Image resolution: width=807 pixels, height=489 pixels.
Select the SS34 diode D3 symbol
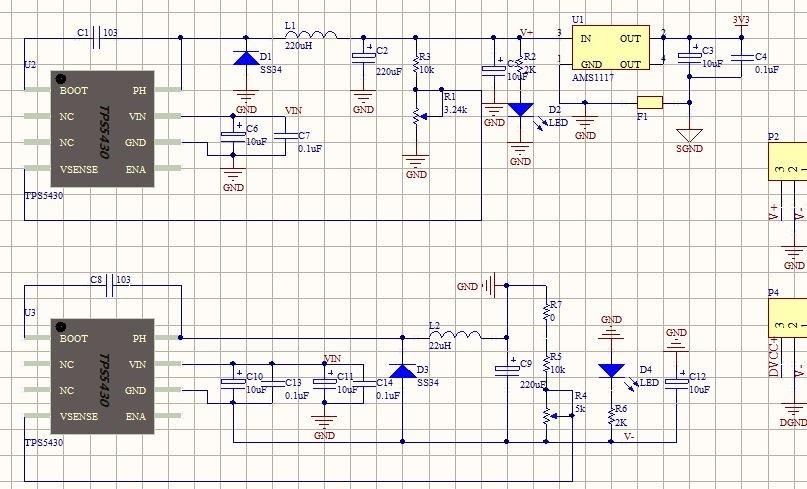click(402, 371)
